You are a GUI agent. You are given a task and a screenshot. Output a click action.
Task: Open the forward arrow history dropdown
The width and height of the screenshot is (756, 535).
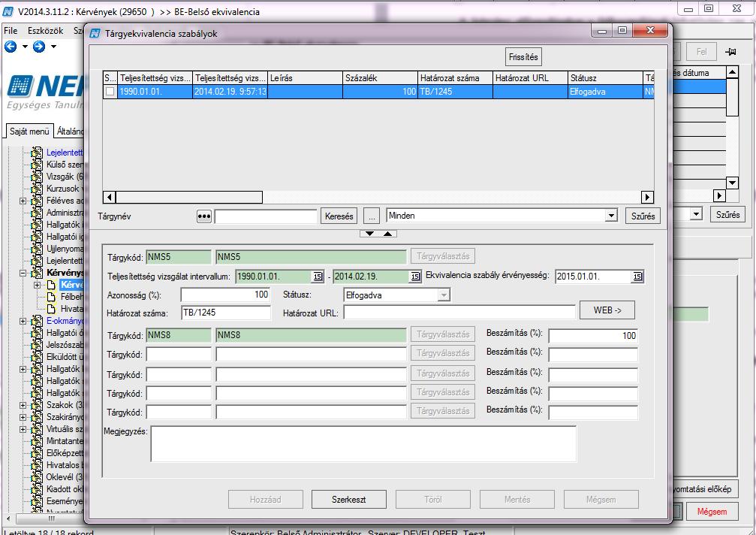pyautogui.click(x=53, y=47)
